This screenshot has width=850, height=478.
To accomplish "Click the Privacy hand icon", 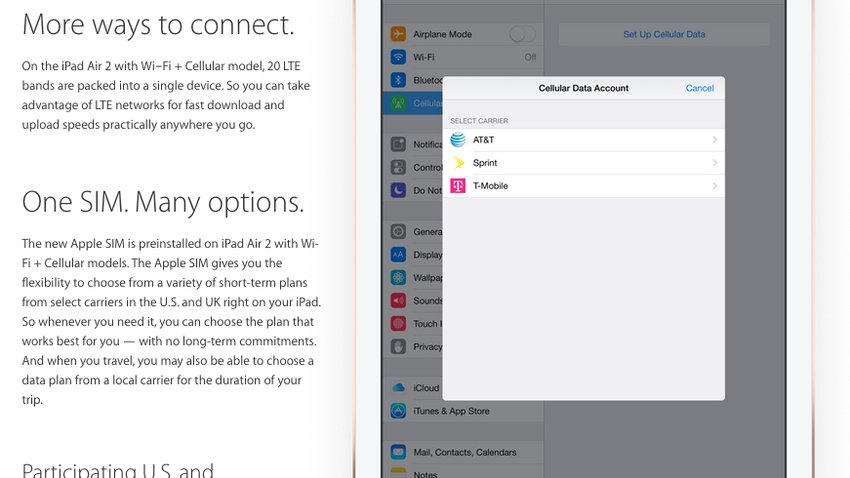I will point(398,346).
